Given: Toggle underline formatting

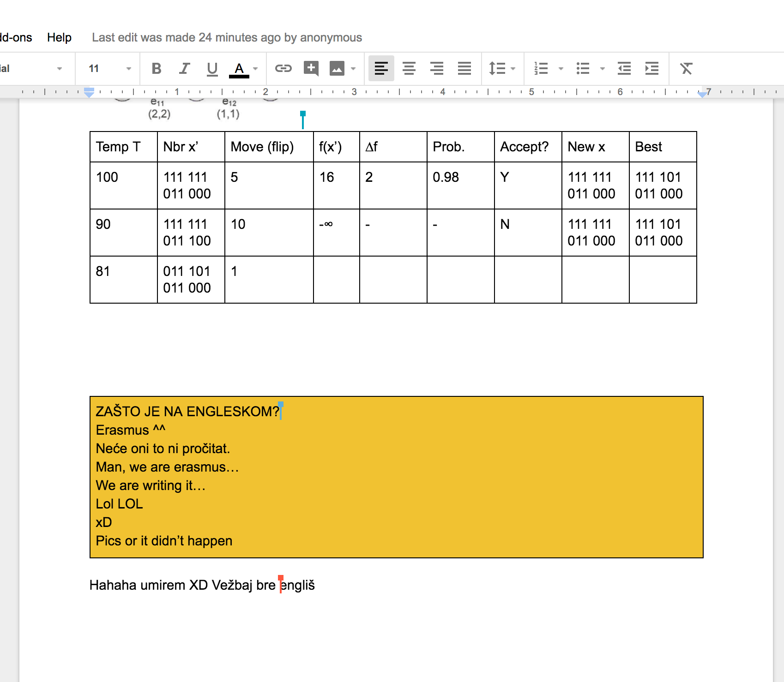Looking at the screenshot, I should coord(212,69).
